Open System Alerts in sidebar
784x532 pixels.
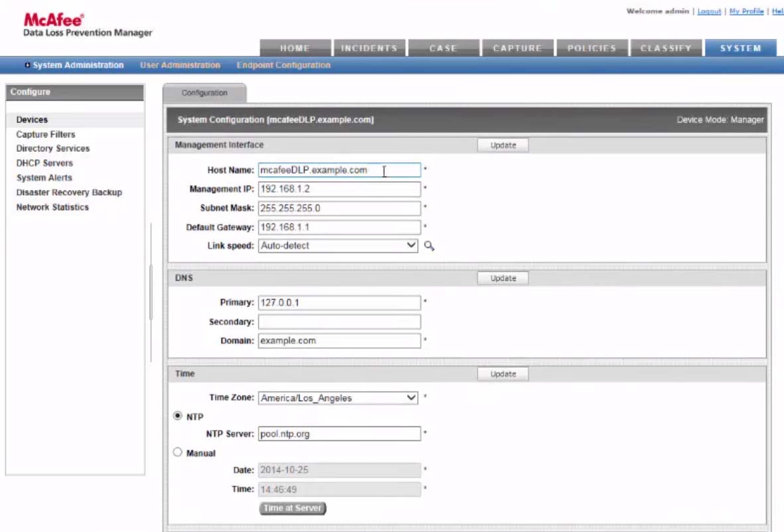pyautogui.click(x=44, y=178)
